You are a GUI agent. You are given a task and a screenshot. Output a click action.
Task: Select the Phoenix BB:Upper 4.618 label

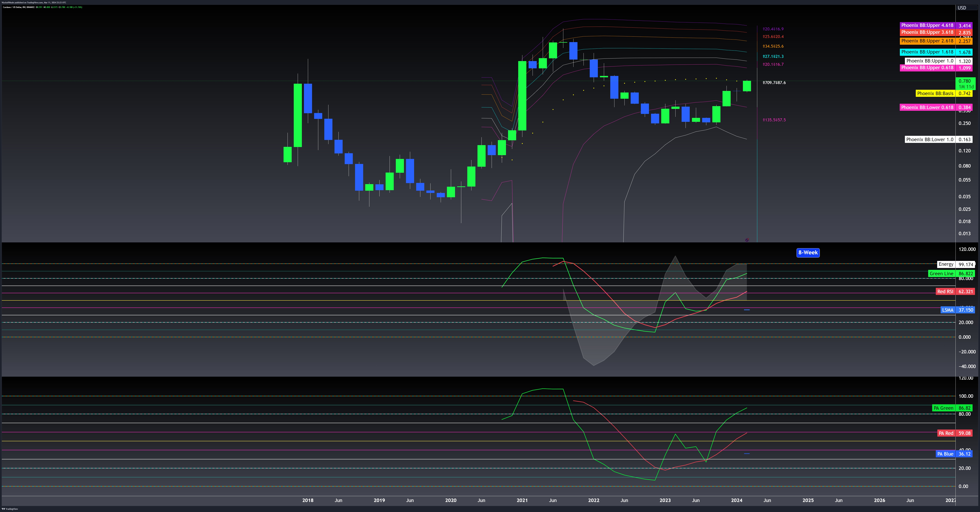pos(927,26)
